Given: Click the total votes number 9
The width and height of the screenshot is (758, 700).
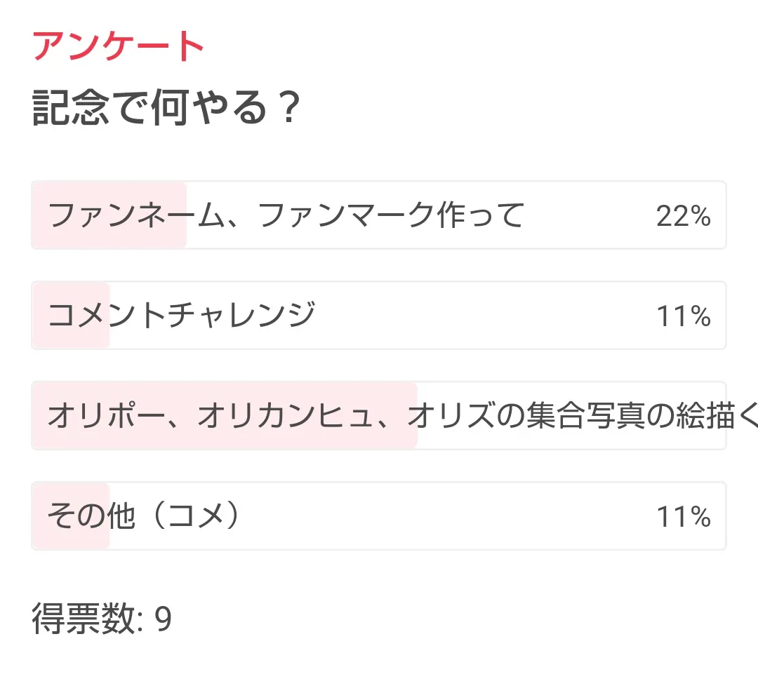Looking at the screenshot, I should tap(163, 619).
